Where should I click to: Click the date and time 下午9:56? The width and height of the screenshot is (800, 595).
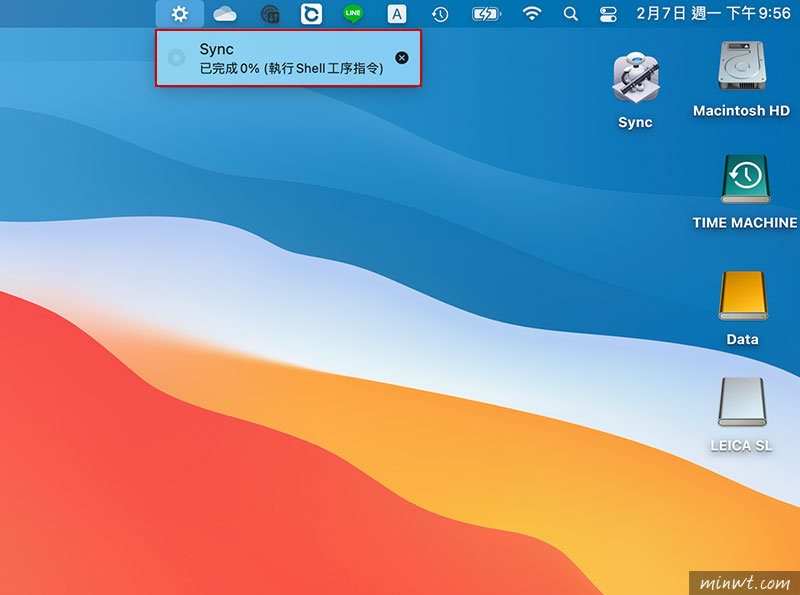(x=713, y=13)
